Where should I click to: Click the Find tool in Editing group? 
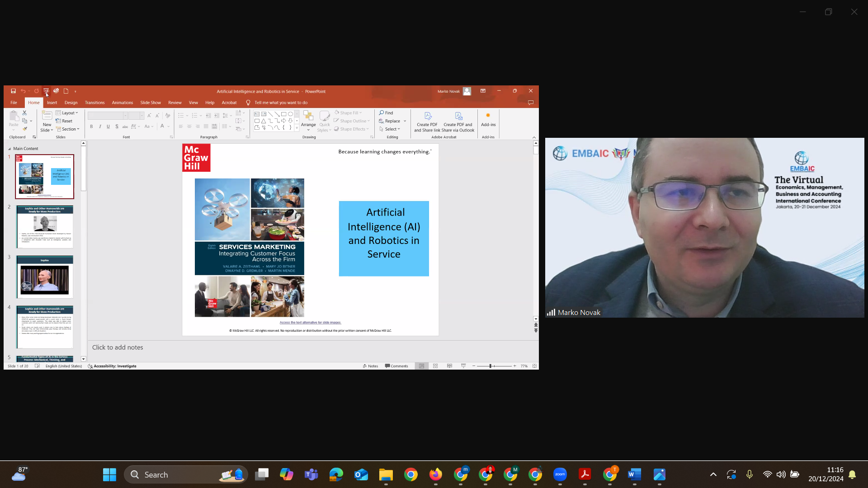click(386, 113)
